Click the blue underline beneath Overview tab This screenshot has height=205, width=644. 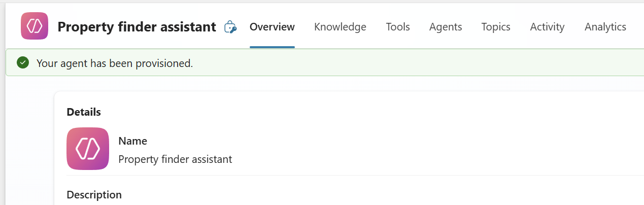[272, 47]
